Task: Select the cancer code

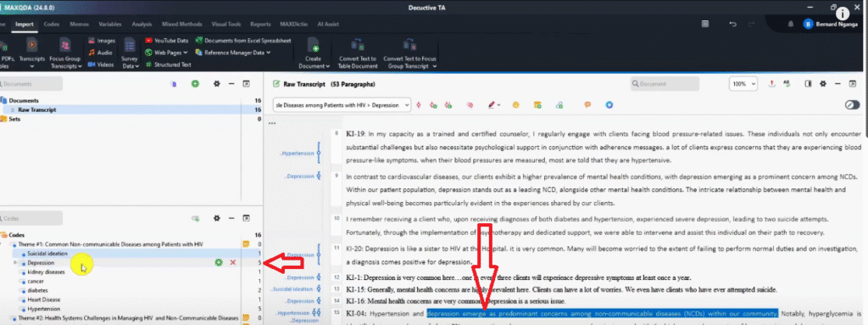Action: click(36, 281)
